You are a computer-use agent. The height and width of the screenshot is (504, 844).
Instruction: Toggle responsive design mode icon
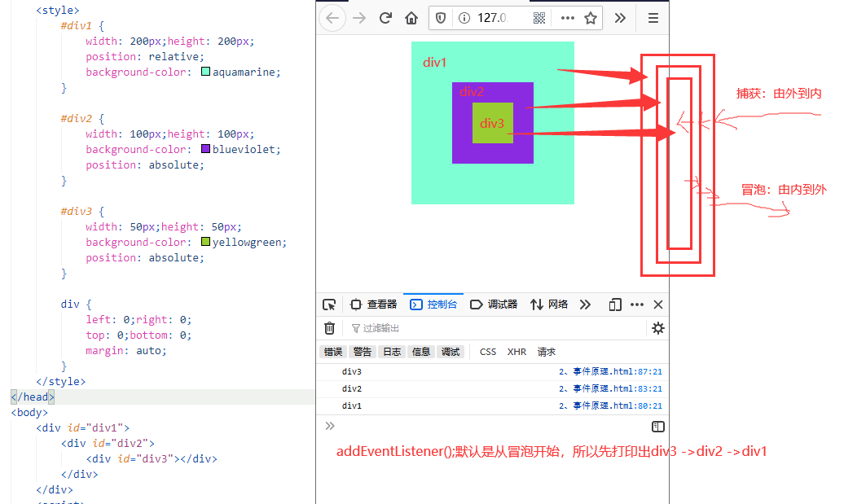(x=615, y=305)
